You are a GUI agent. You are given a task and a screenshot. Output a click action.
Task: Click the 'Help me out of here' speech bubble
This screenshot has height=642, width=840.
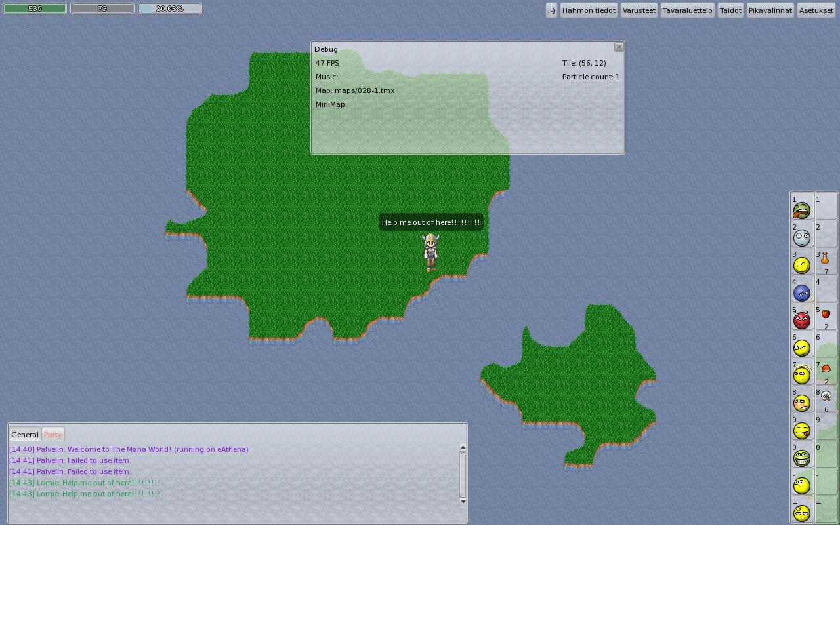(x=431, y=222)
